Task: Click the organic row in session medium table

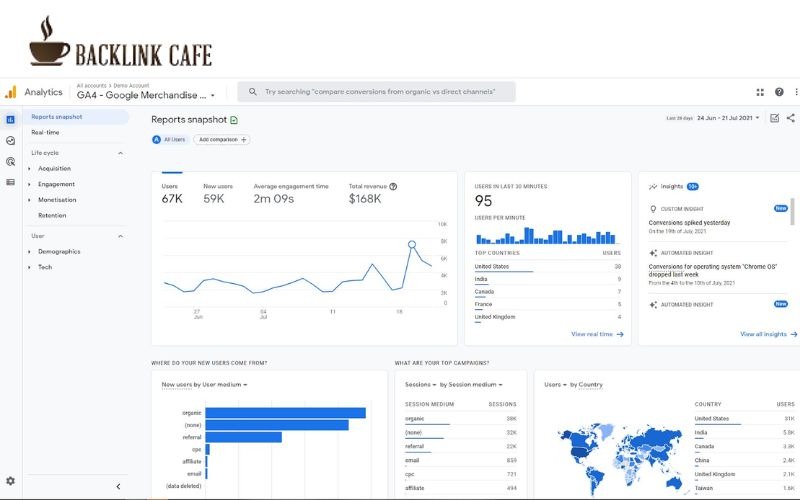Action: [461, 419]
